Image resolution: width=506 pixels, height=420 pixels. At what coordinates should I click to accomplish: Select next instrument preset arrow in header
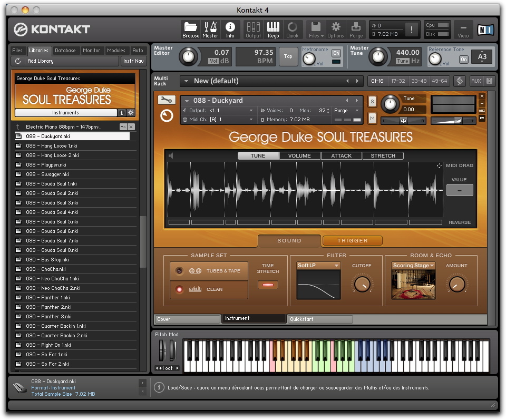pyautogui.click(x=357, y=100)
